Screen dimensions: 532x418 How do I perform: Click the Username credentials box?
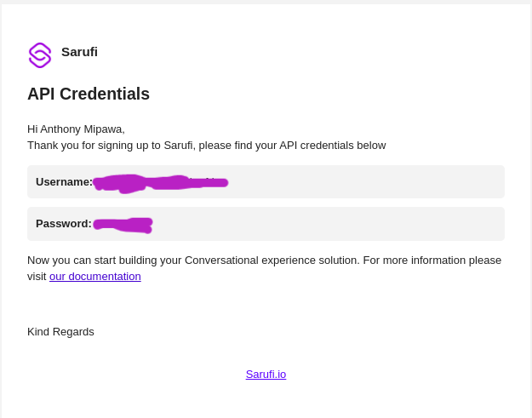266,182
